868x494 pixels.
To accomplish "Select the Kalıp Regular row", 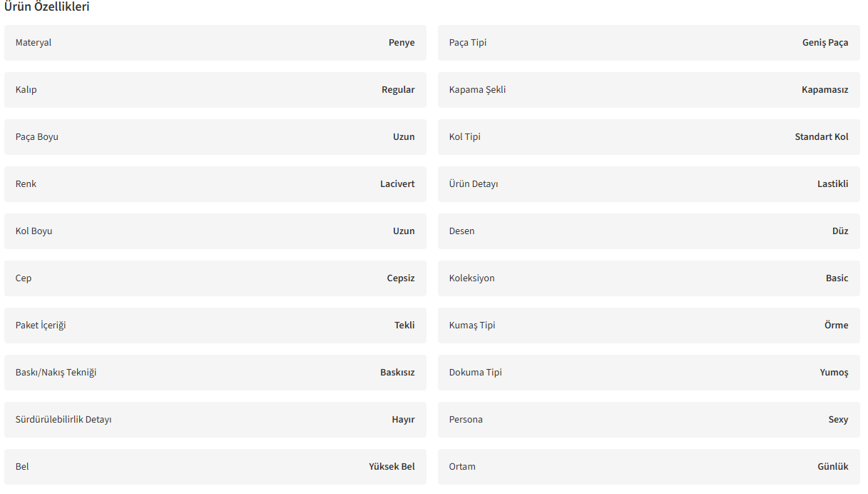I will 215,90.
